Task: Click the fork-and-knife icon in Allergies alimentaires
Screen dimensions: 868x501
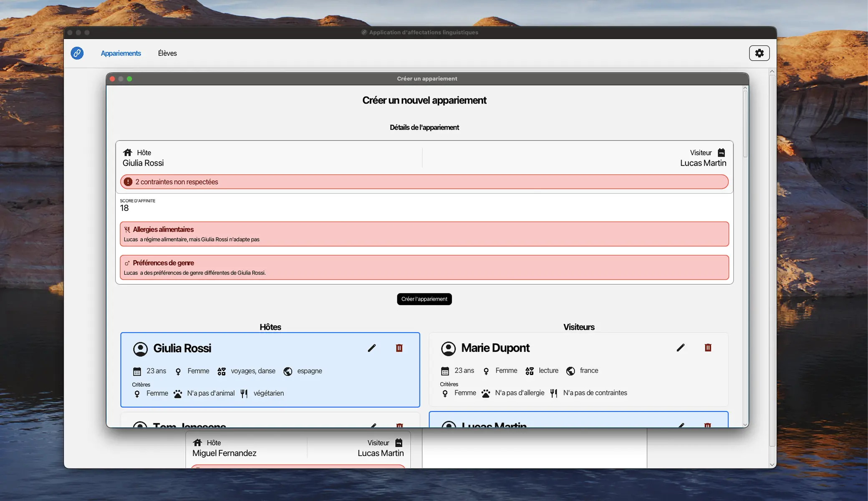Action: click(x=127, y=229)
